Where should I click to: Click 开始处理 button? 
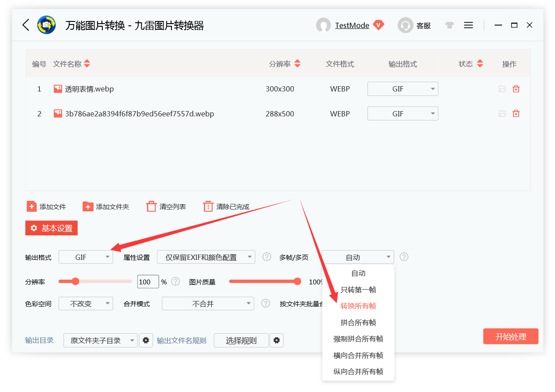click(x=510, y=336)
